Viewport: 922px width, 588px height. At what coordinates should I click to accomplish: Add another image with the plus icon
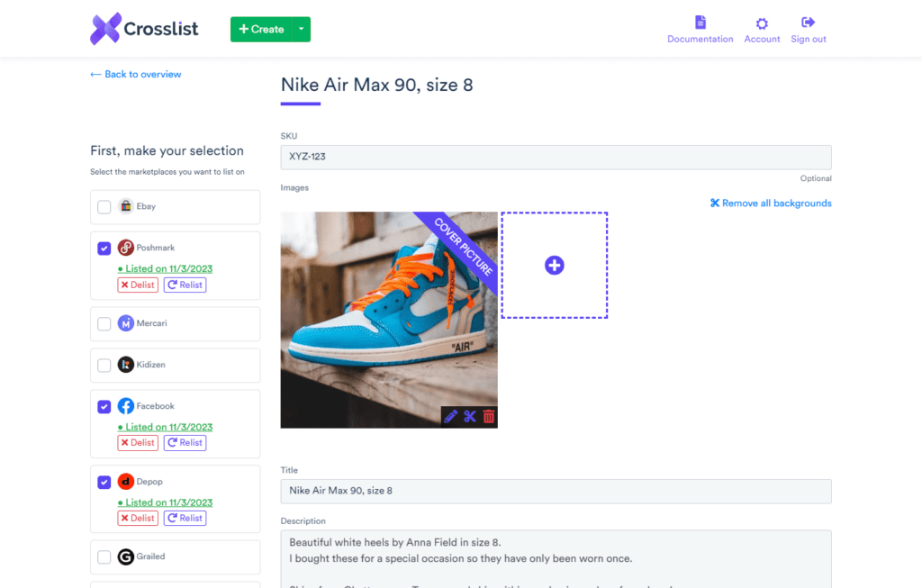click(554, 265)
